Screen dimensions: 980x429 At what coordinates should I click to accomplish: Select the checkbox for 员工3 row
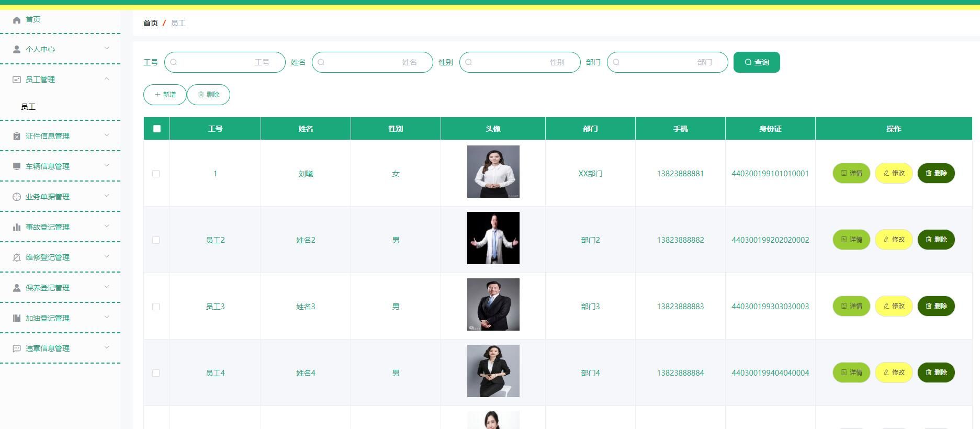click(156, 307)
